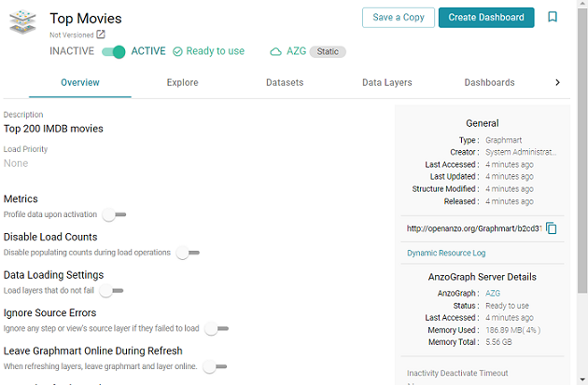Enable Load layers that do not fail

pos(111,291)
